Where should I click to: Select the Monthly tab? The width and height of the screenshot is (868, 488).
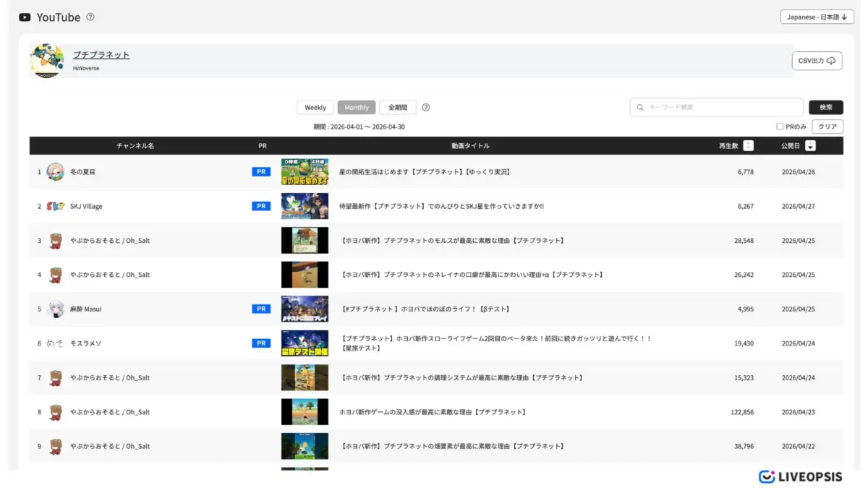(x=357, y=107)
